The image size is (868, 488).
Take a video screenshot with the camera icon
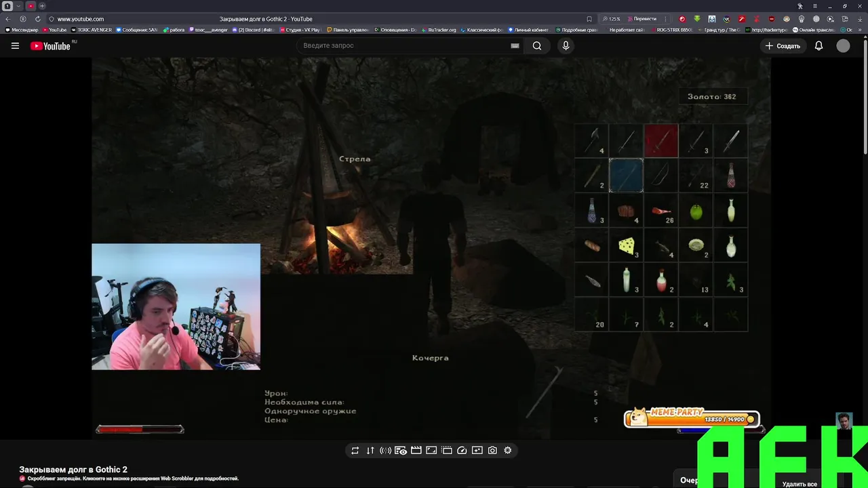pyautogui.click(x=492, y=450)
